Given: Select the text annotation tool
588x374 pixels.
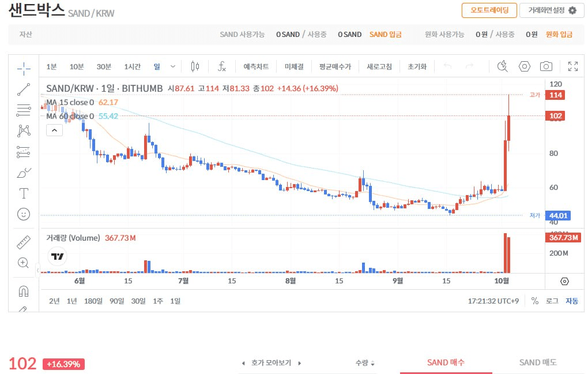Looking at the screenshot, I should click(x=24, y=193).
